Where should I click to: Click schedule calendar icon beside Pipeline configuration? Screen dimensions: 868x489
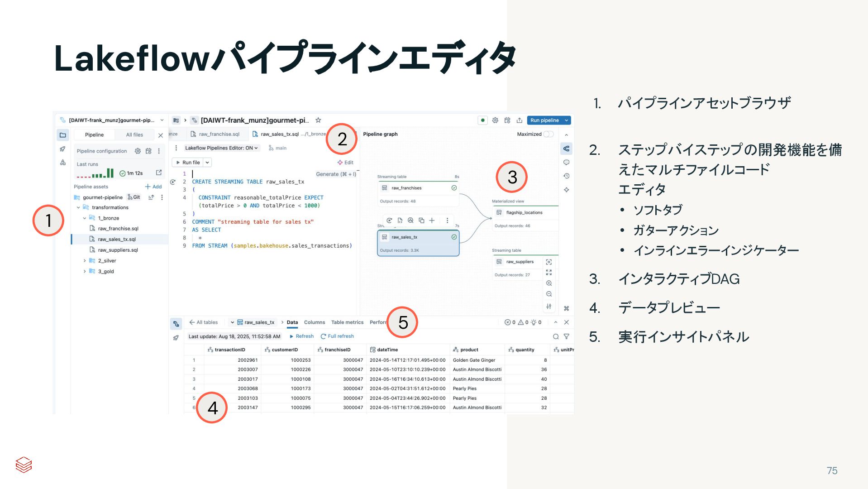tap(148, 151)
